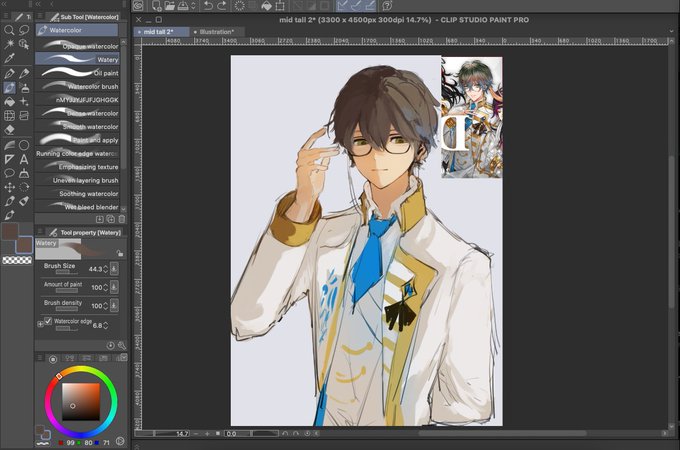Select the Auto select magic wand tool
680x450 pixels.
[x=9, y=44]
